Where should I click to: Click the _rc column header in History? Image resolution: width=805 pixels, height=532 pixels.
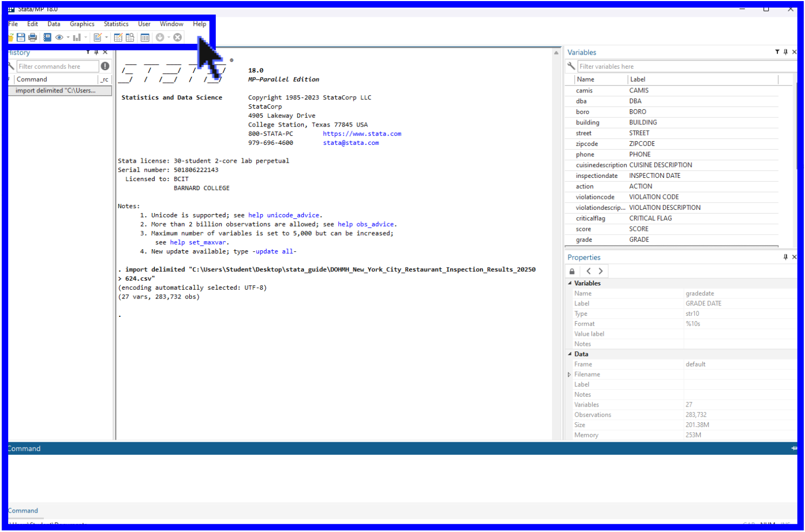[105, 79]
